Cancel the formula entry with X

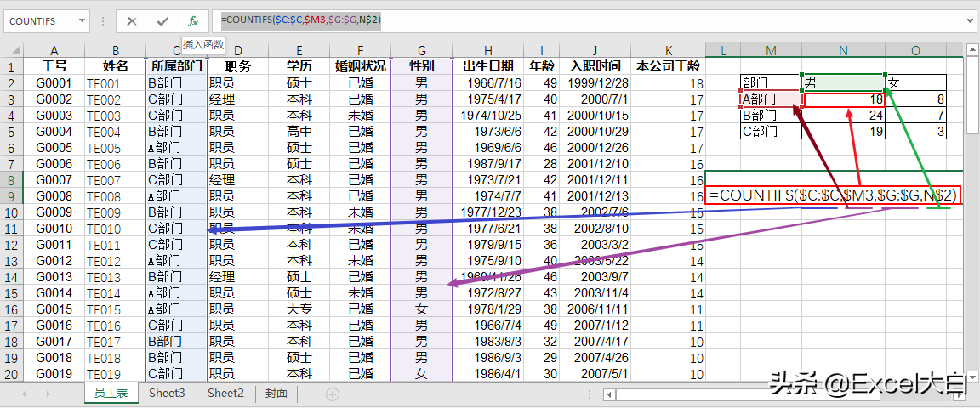point(132,21)
